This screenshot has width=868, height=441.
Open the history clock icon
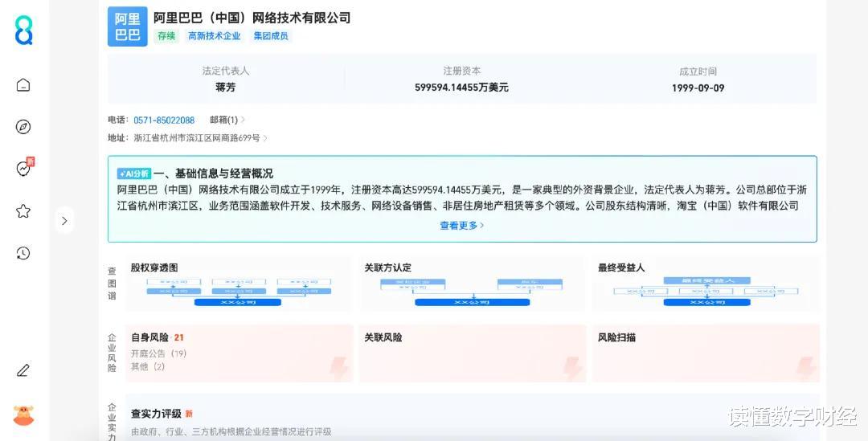(23, 253)
